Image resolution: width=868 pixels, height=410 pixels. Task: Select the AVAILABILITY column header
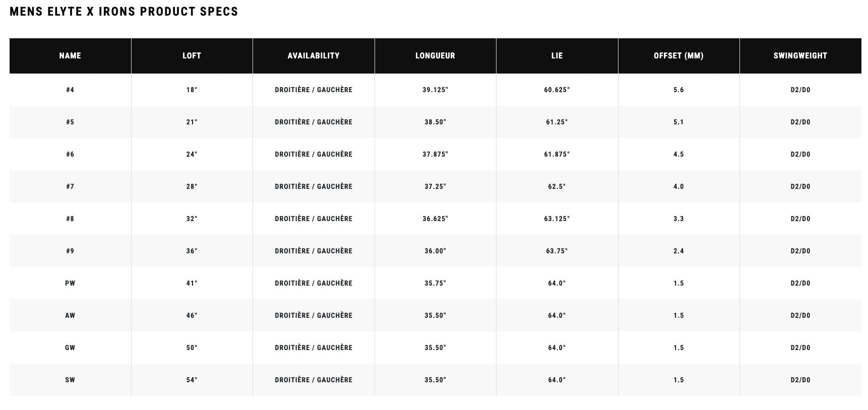(314, 56)
